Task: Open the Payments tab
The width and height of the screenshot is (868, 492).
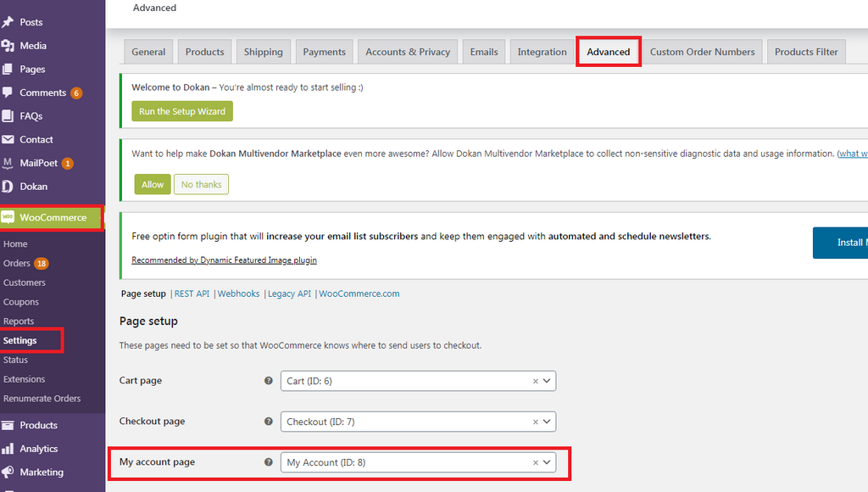Action: click(325, 52)
